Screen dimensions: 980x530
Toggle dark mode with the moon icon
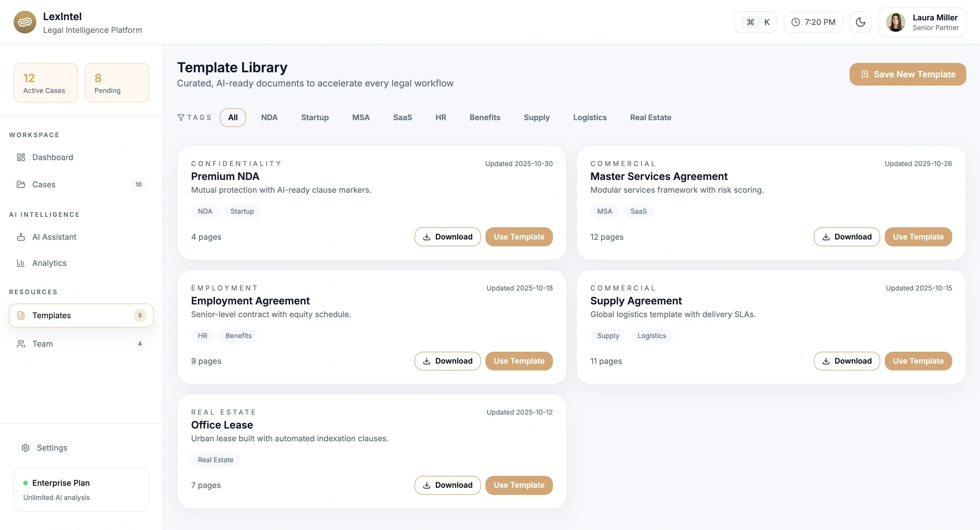[861, 22]
